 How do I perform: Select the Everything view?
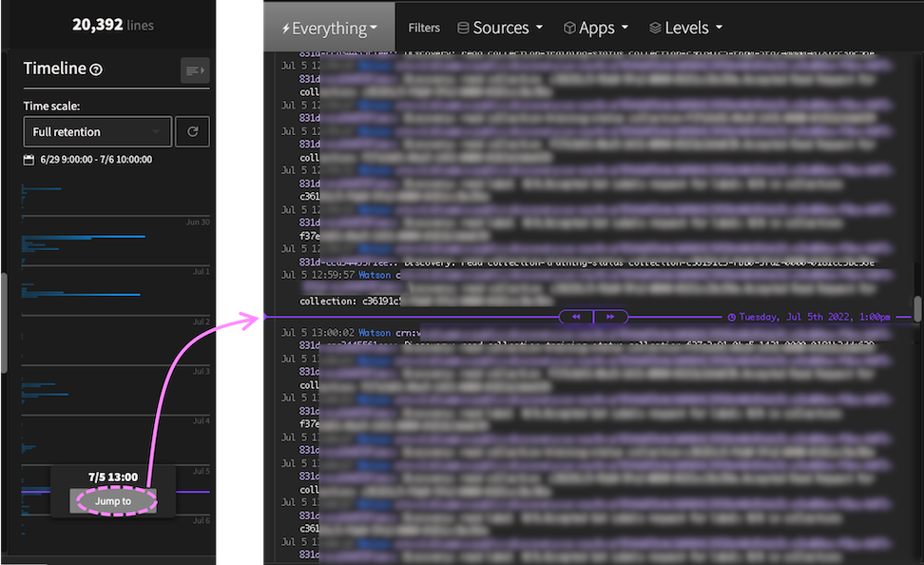(x=328, y=27)
